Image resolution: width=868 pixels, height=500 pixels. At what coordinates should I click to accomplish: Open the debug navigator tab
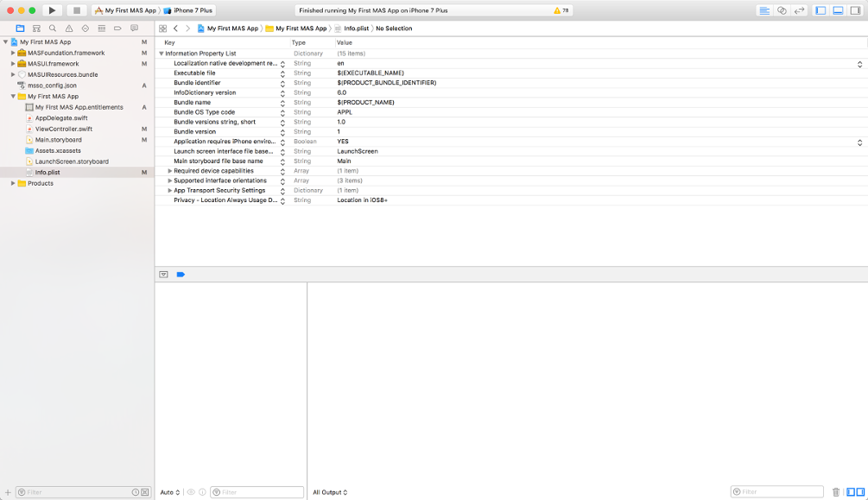point(101,28)
